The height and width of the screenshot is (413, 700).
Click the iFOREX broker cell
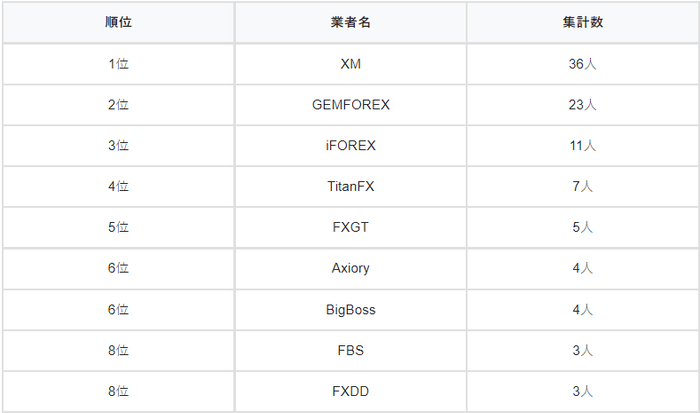coord(351,145)
